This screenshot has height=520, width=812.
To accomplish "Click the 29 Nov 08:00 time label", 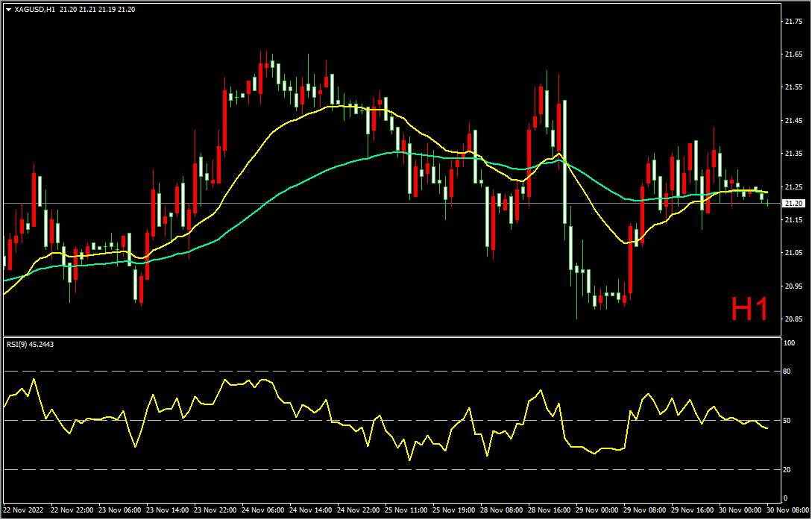I will [x=644, y=510].
